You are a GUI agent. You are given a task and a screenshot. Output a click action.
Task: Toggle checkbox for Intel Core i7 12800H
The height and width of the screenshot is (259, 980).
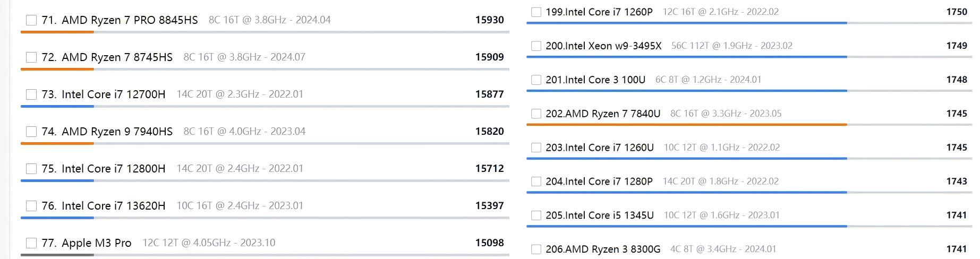click(31, 169)
